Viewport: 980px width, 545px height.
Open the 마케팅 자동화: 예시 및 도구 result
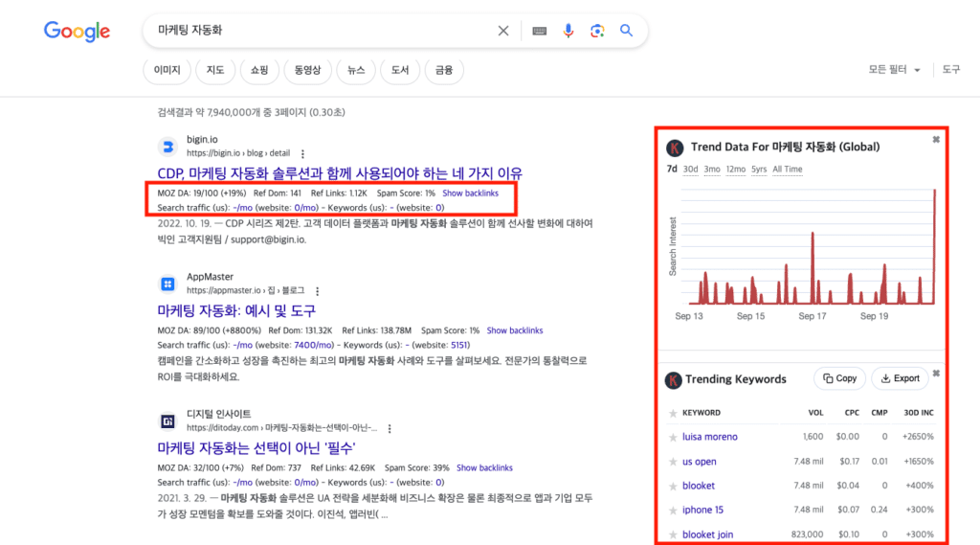click(236, 310)
